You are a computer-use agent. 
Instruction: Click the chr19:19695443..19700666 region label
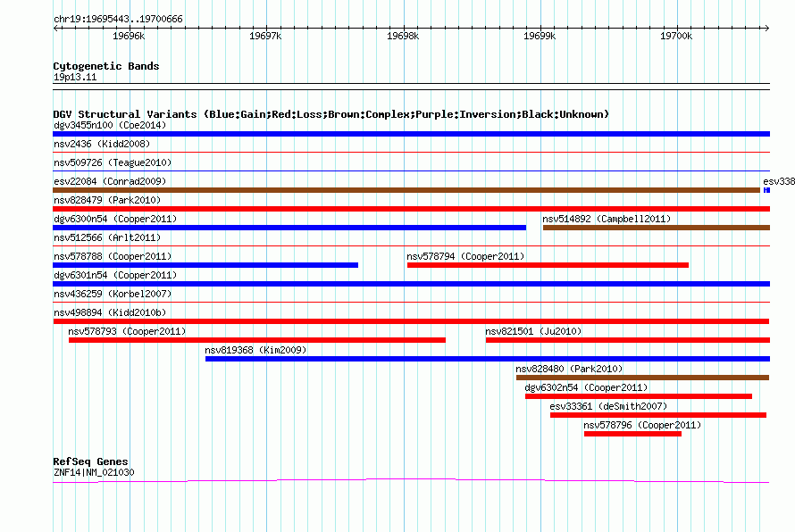pyautogui.click(x=118, y=20)
